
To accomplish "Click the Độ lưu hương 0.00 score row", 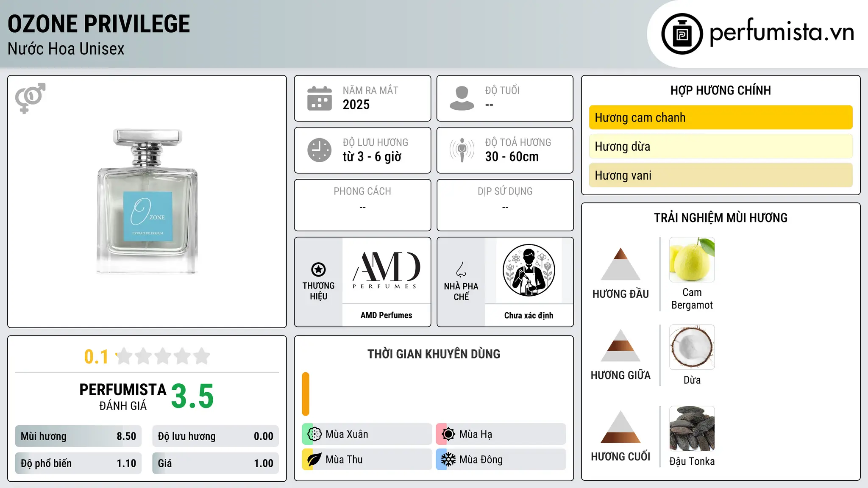I will (x=215, y=436).
